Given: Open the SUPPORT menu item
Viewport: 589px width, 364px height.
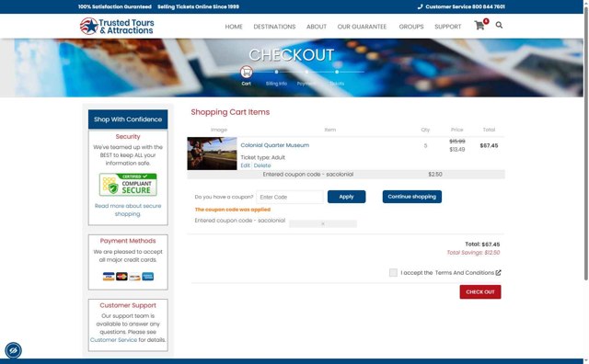Looking at the screenshot, I should coord(448,27).
